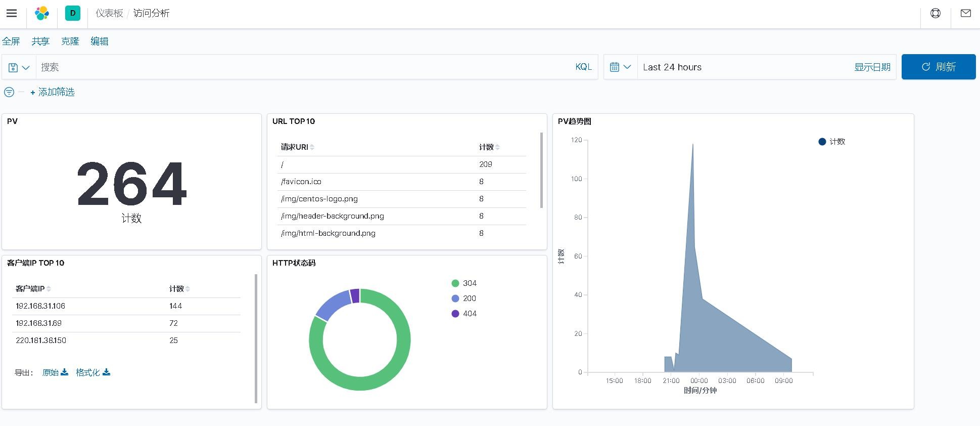
Task: Click the 格式化 formatted export link
Action: click(88, 372)
